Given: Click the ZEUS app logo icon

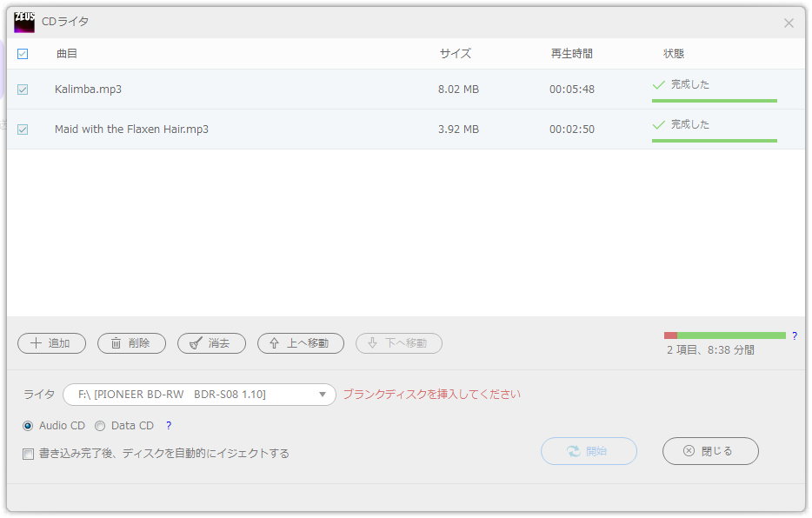Looking at the screenshot, I should 24,23.
